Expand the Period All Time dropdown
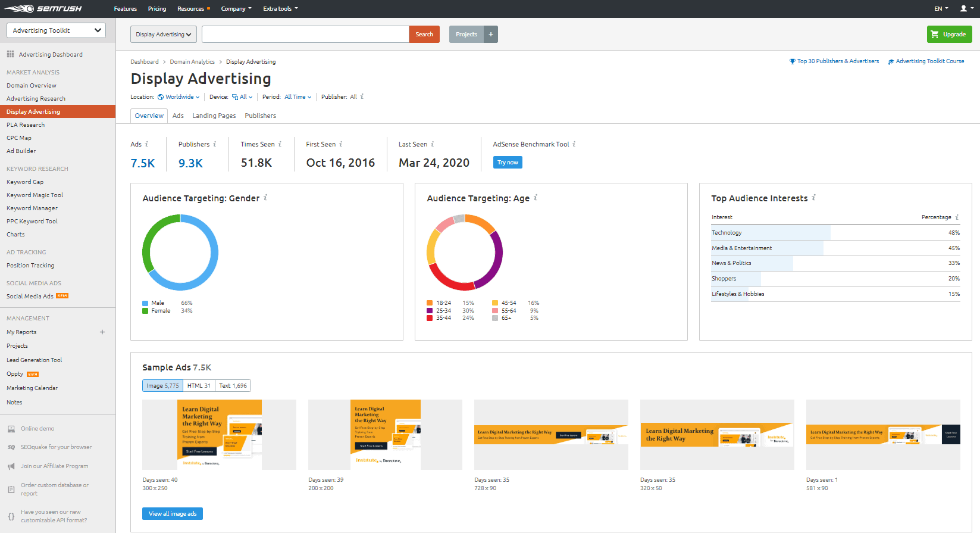 pyautogui.click(x=298, y=97)
